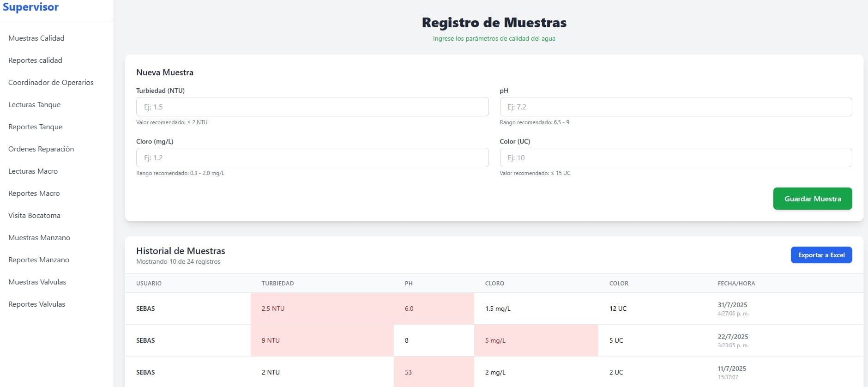The width and height of the screenshot is (868, 387).
Task: Click 'Valor recomendado: ≤ 2 NTU' hint
Action: coord(172,122)
